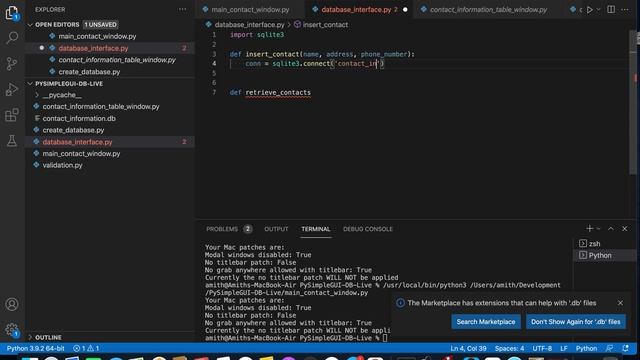Open the Output panel tab
Viewport: 640px width, 360px height.
(276, 229)
